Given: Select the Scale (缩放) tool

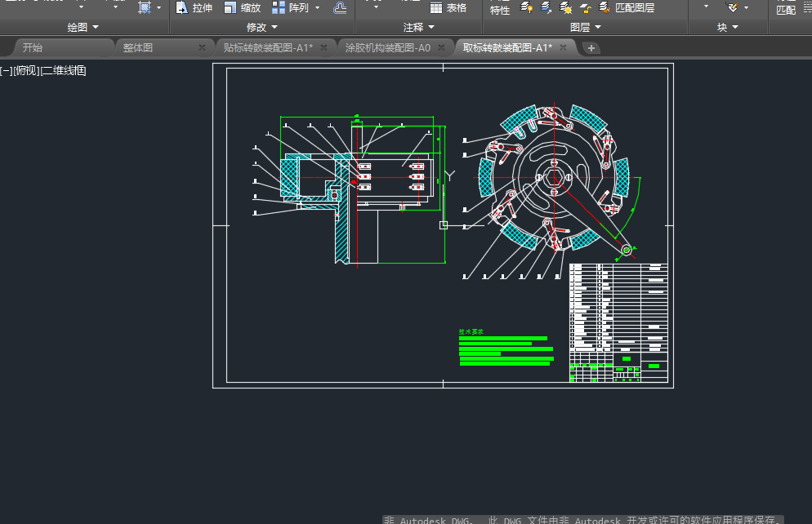Looking at the screenshot, I should click(242, 8).
